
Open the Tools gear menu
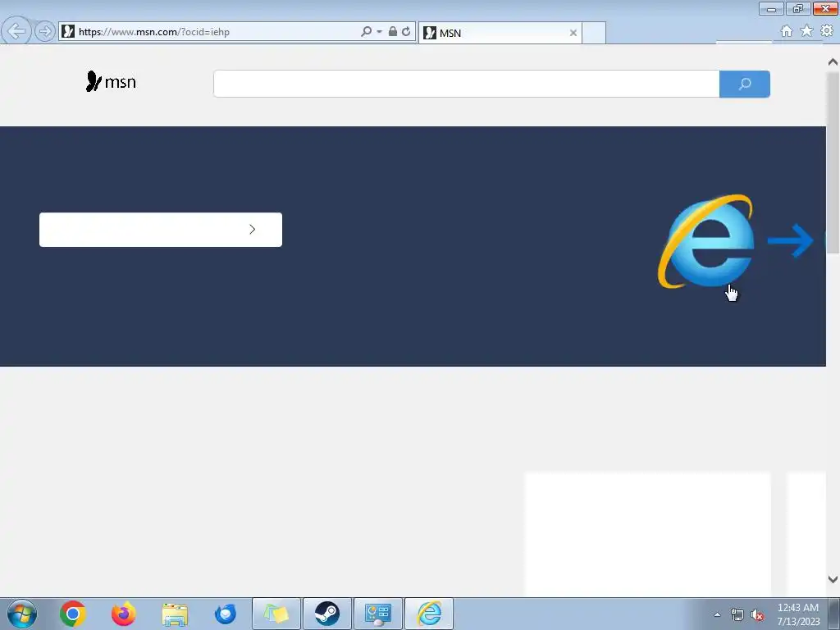[827, 31]
